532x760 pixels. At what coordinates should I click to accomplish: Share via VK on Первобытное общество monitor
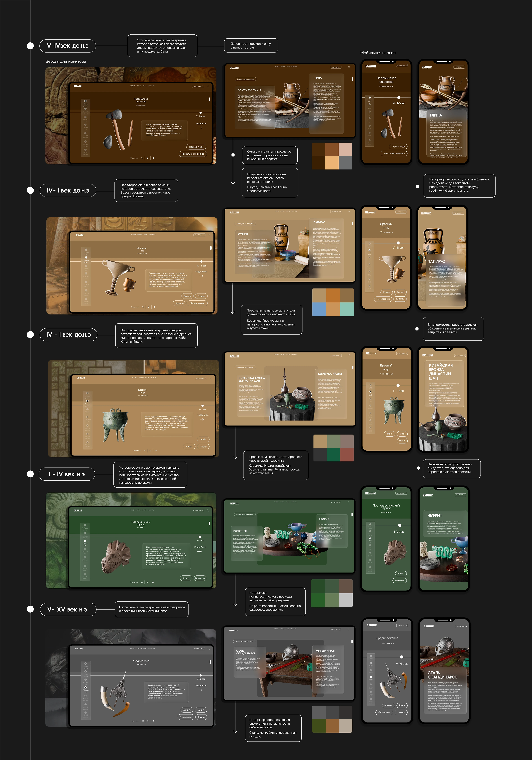click(142, 158)
